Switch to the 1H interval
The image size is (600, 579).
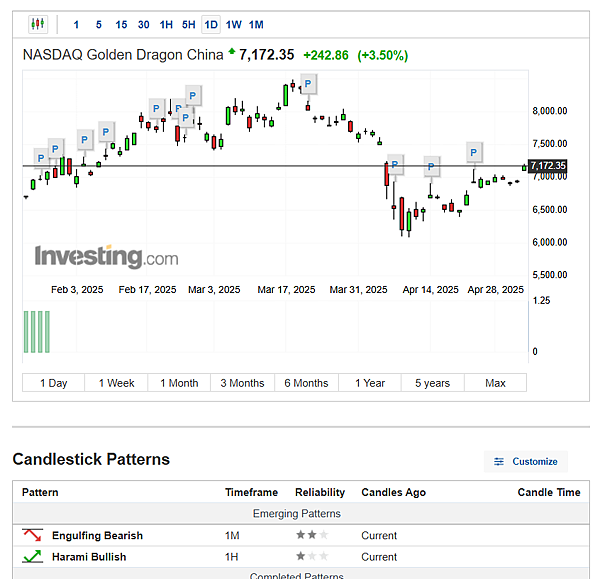pyautogui.click(x=166, y=25)
